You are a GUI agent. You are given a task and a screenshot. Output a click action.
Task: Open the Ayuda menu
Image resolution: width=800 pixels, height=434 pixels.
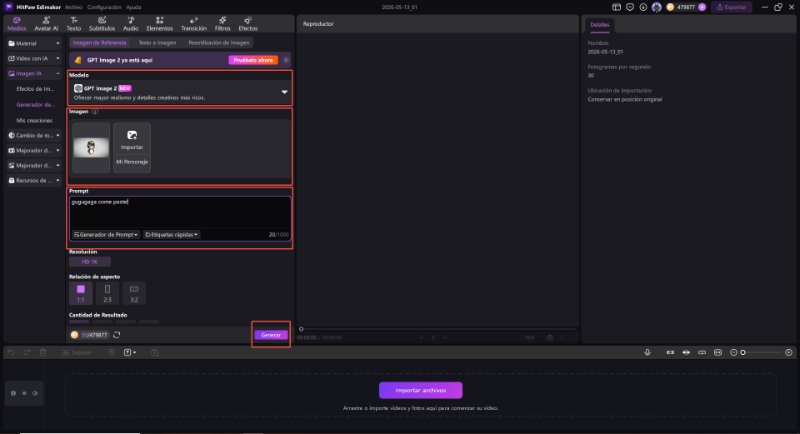pos(134,7)
